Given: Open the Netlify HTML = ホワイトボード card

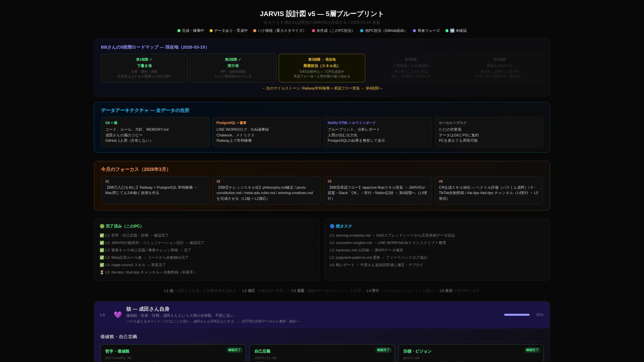Looking at the screenshot, I should coord(378,132).
